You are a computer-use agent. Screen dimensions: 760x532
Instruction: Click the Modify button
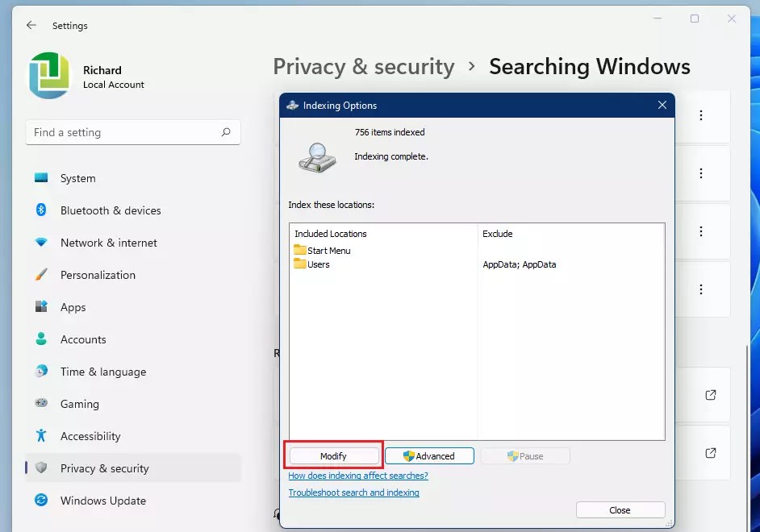(333, 455)
